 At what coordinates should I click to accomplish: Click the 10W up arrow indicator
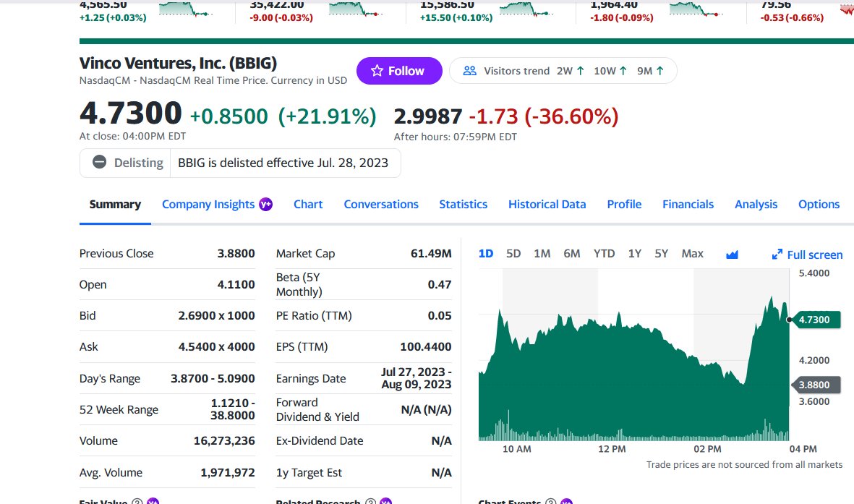coord(623,71)
